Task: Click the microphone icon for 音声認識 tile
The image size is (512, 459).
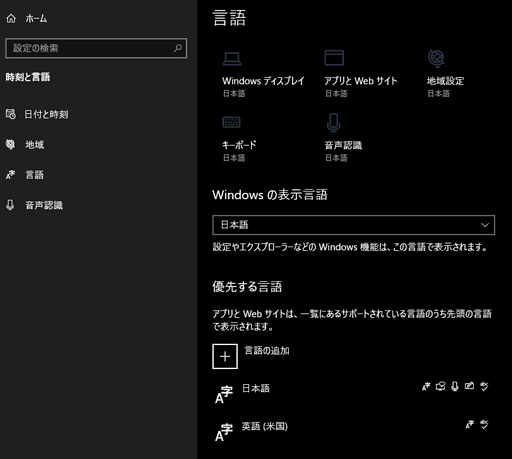Action: [334, 122]
